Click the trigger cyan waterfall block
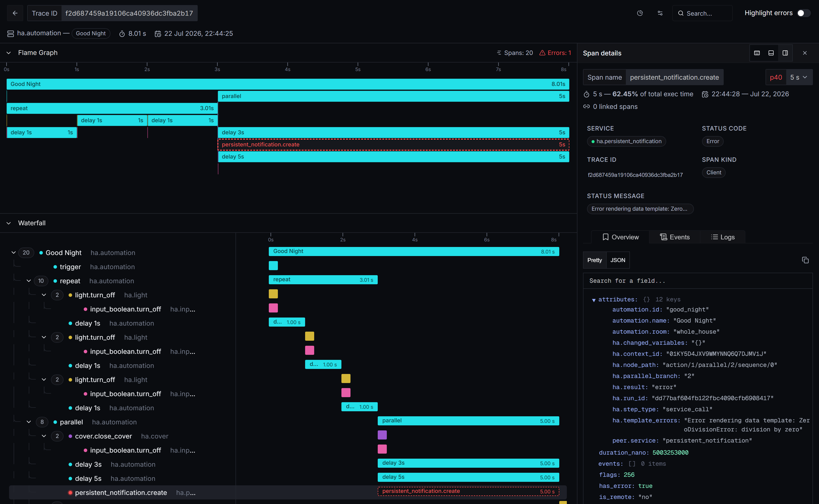The height and width of the screenshot is (504, 819). click(273, 265)
